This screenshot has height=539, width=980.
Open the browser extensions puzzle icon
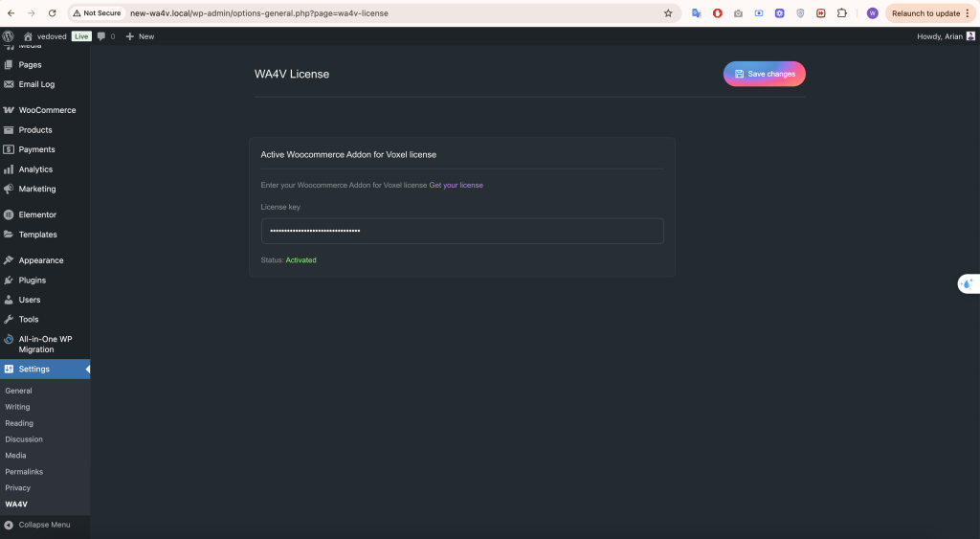[841, 13]
